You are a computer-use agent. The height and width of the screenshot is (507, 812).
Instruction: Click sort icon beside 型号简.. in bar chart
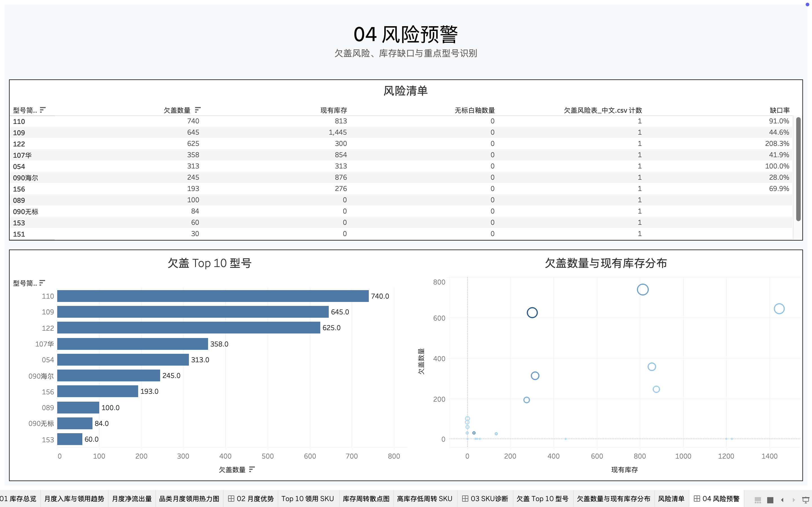pos(42,283)
